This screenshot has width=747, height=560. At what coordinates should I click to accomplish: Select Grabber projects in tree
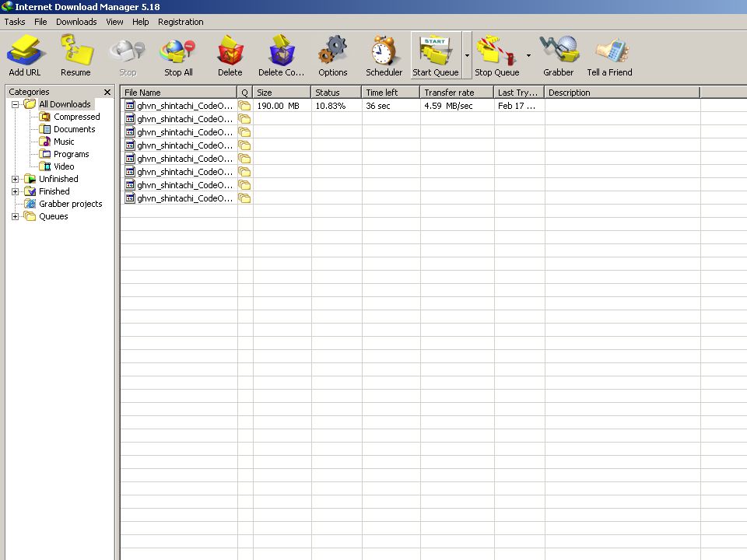pos(71,204)
